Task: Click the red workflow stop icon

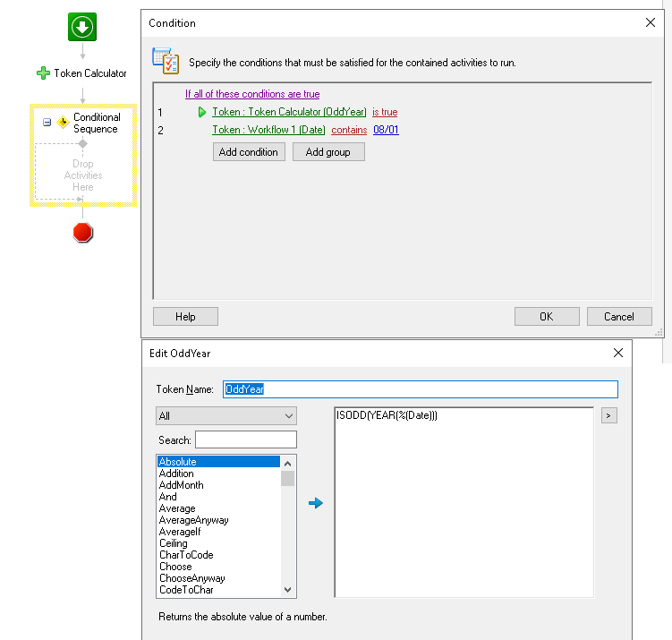Action: [82, 233]
